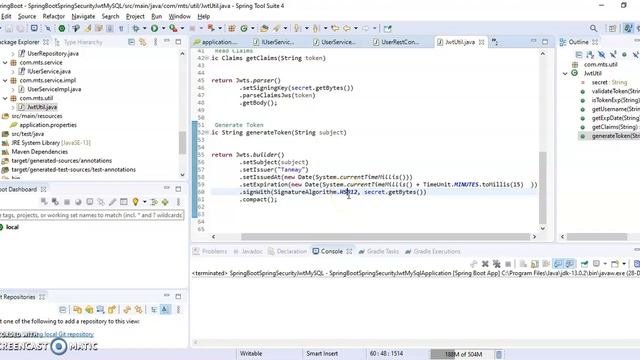This screenshot has height=360, width=640.
Task: Open the Window menu
Action: click(180, 16)
